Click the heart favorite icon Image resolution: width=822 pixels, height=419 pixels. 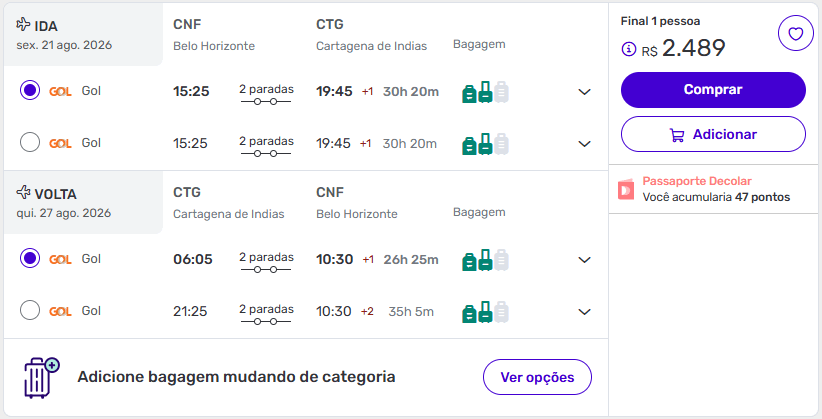pos(795,35)
